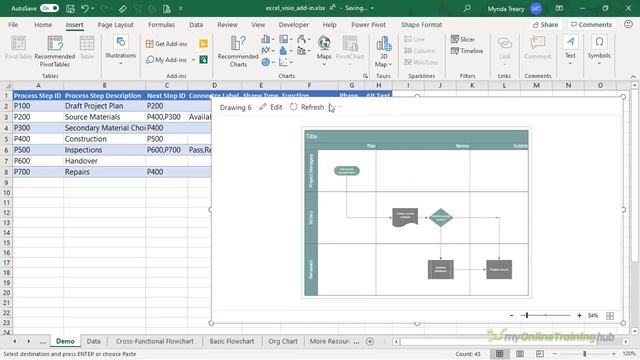Go to the Shape Format tab

[421, 24]
